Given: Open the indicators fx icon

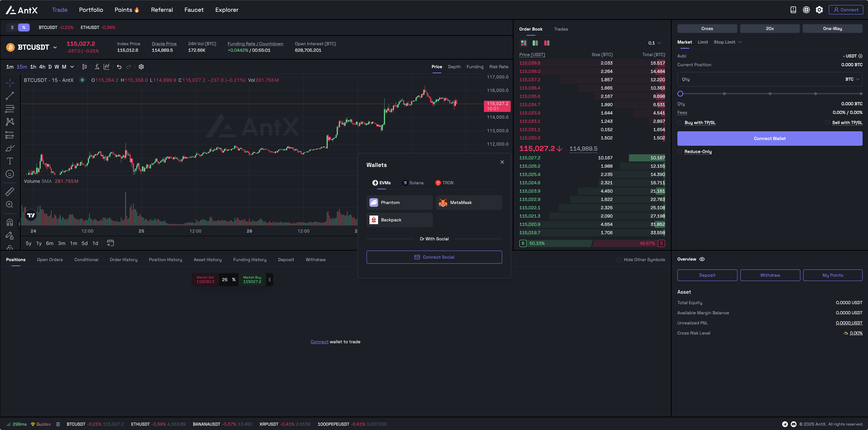Looking at the screenshot, I should point(97,67).
